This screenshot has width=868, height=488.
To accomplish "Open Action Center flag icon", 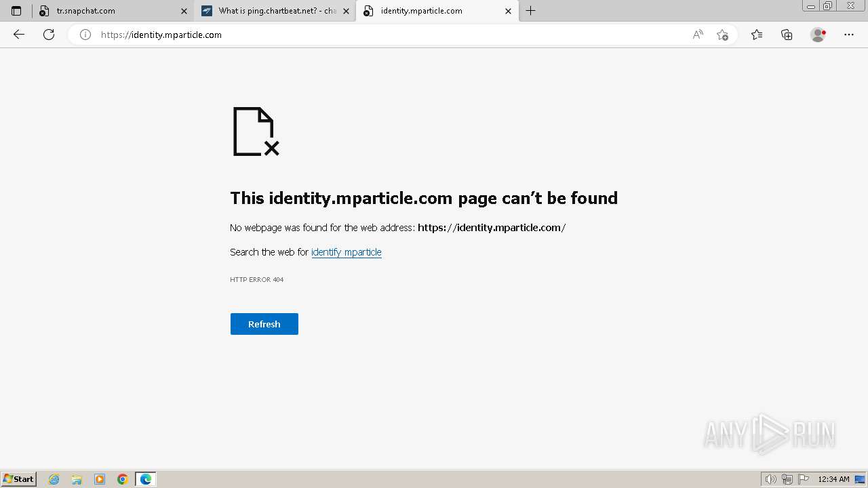I will click(x=804, y=479).
